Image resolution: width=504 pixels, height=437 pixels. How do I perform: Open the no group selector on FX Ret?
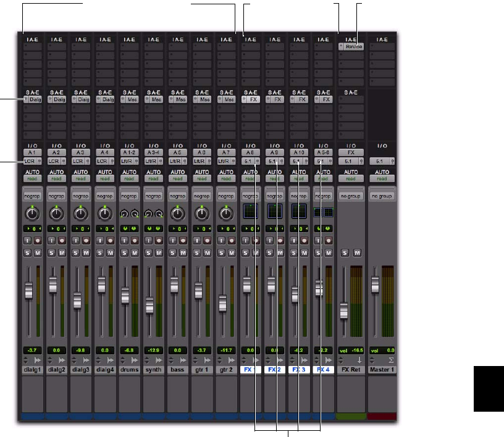click(x=350, y=196)
